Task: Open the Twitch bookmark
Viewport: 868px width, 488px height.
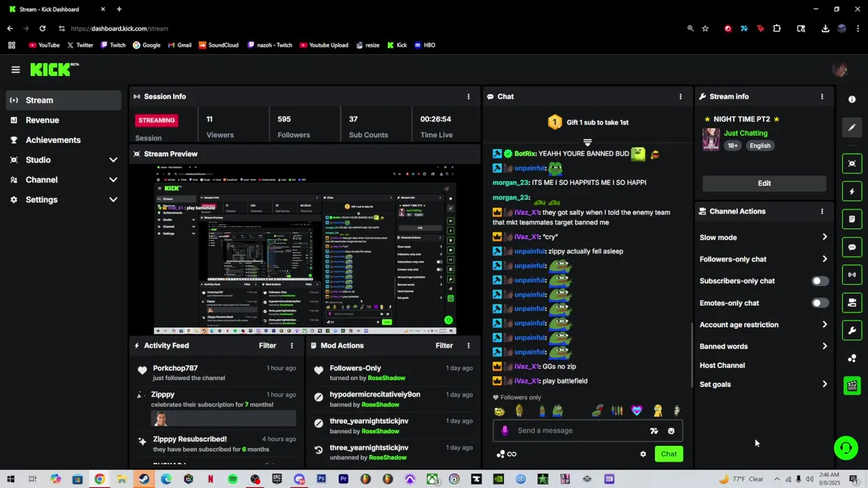Action: (113, 45)
